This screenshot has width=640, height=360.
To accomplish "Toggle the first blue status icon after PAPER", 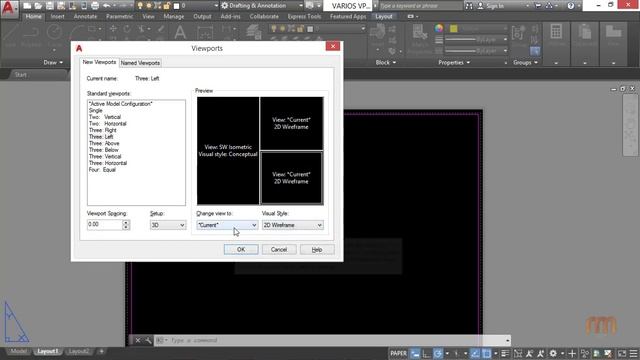I will (x=415, y=353).
